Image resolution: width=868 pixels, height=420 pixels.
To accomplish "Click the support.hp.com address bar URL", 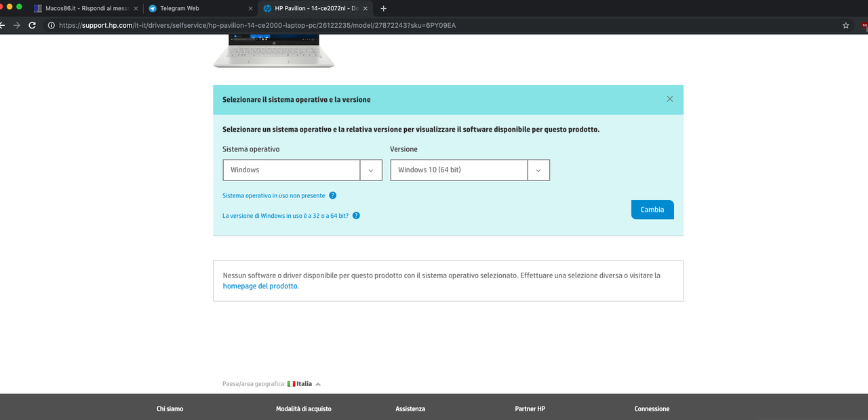I will [x=257, y=25].
